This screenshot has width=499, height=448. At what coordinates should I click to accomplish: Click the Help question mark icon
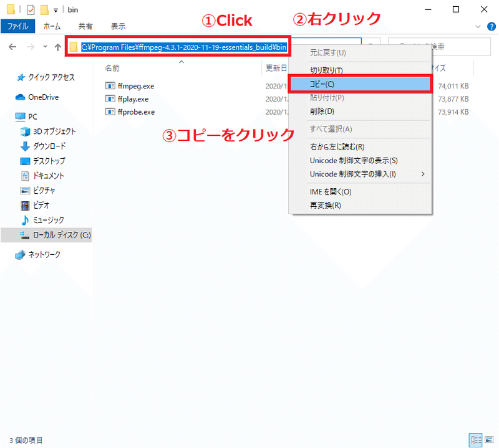[492, 26]
